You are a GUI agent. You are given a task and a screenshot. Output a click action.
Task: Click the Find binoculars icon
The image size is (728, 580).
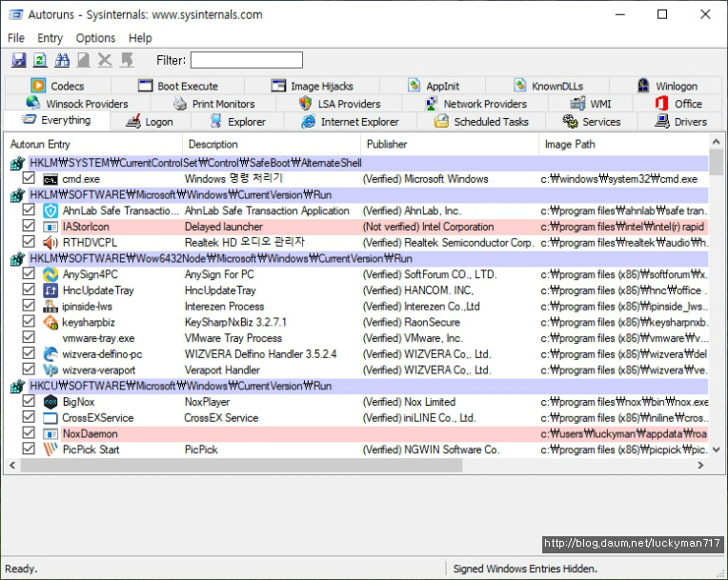tap(62, 60)
